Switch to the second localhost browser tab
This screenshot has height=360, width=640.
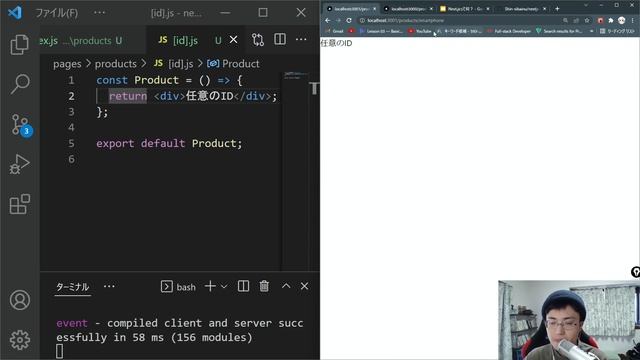point(409,9)
